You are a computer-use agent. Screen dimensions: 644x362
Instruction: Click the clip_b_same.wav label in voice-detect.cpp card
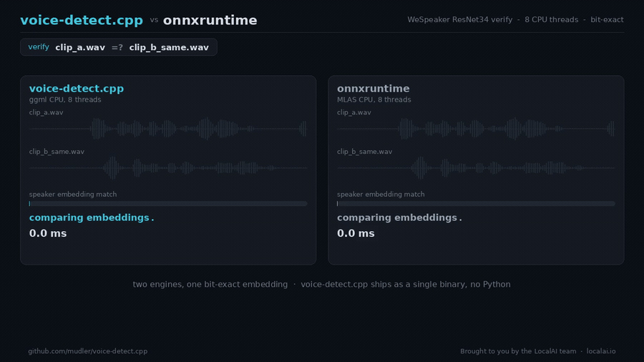tap(57, 152)
